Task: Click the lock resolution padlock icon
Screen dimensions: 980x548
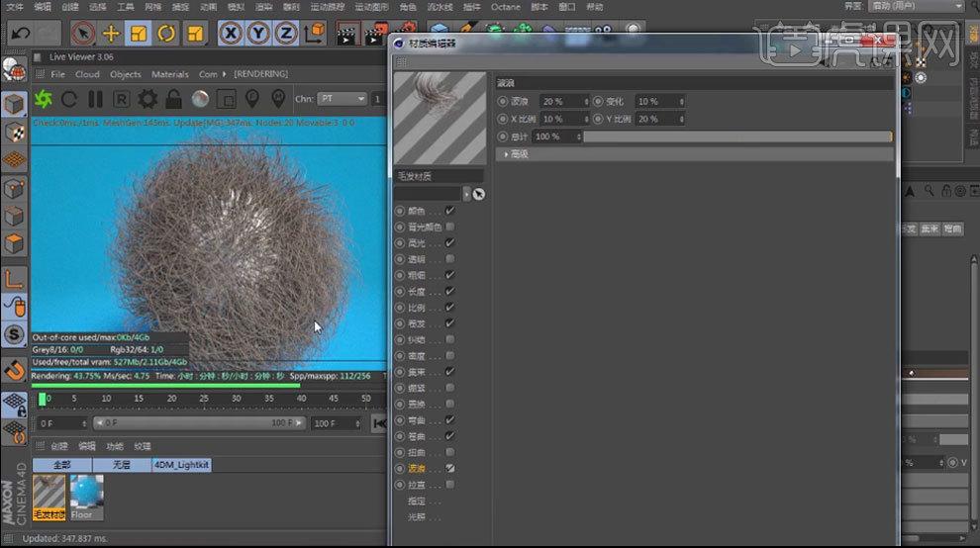Action: [173, 99]
